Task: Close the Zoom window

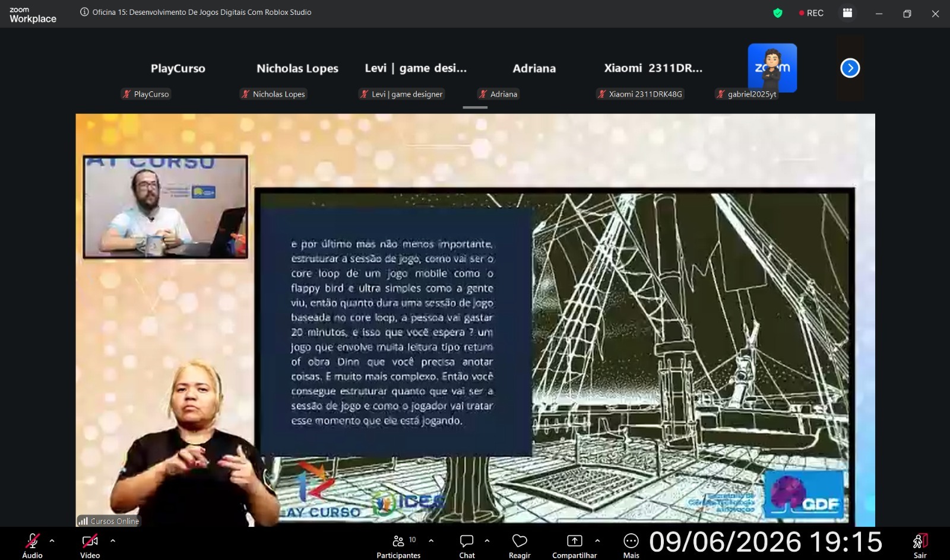Action: (935, 13)
